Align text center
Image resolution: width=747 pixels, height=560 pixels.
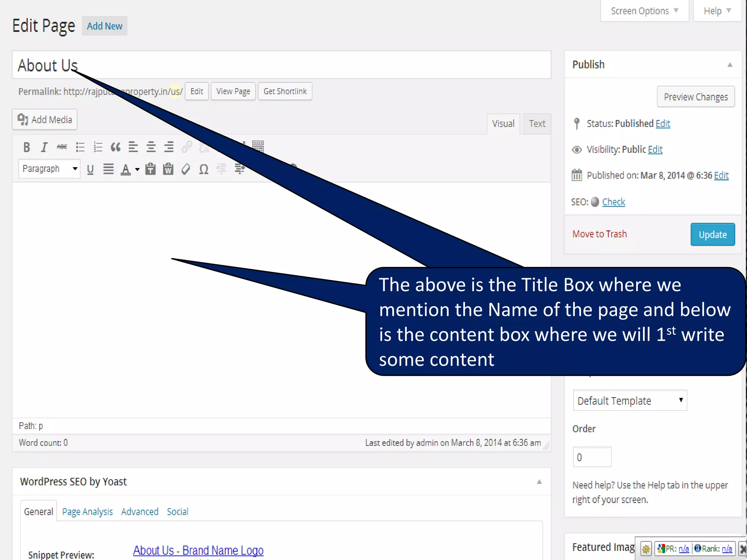(151, 147)
